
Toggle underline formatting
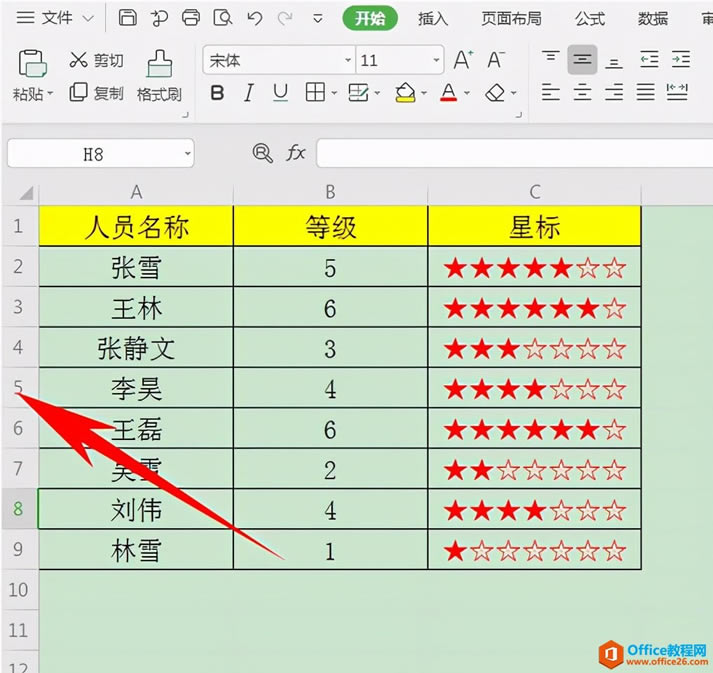[x=281, y=93]
